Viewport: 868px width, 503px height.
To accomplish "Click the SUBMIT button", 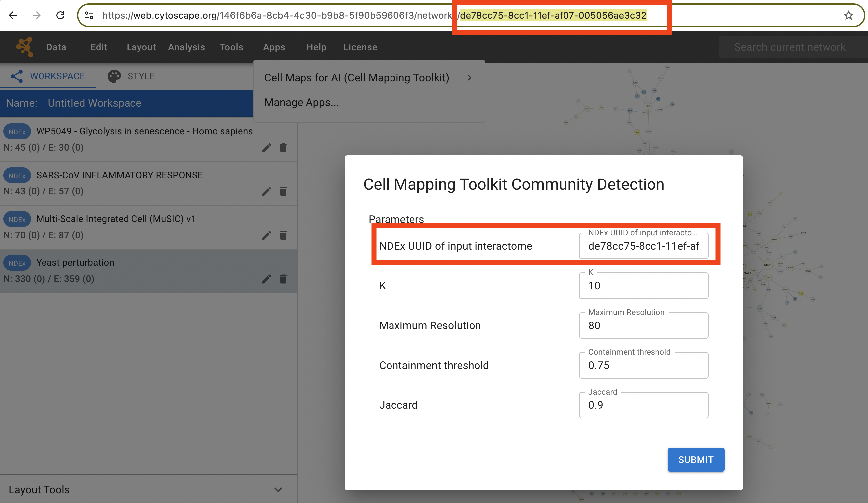I will click(695, 460).
